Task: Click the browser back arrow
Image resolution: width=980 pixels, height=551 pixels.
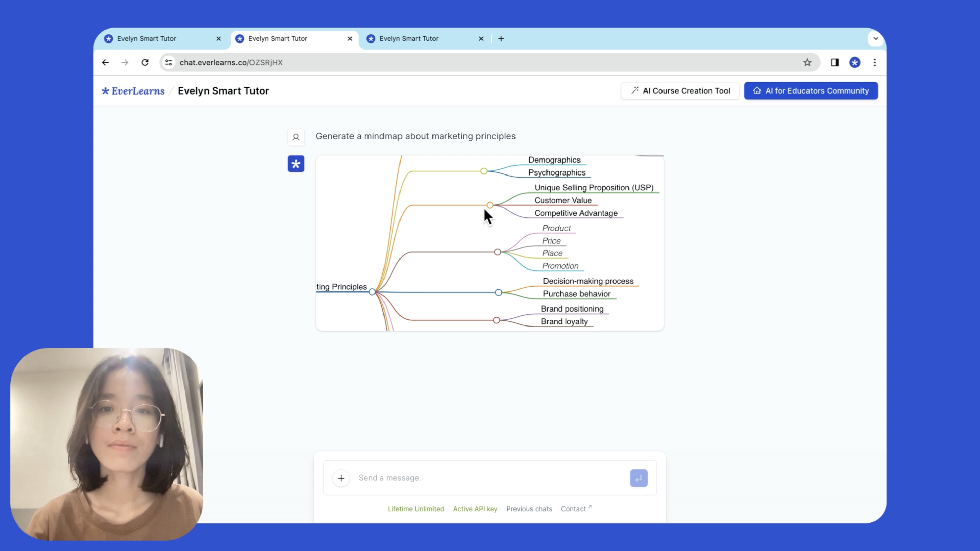Action: (105, 62)
